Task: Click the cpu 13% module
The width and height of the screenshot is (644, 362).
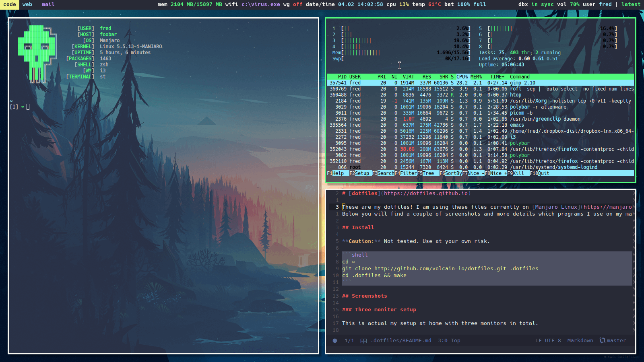Action: pos(397,4)
